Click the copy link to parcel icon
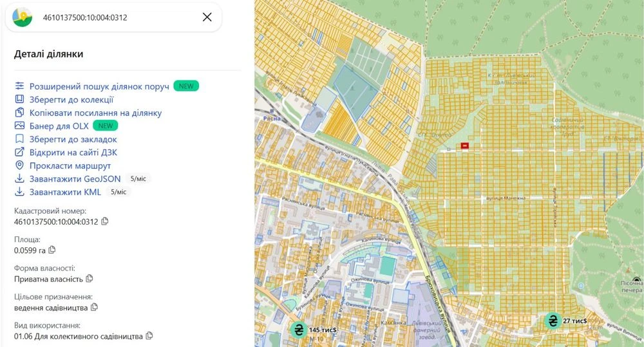The width and height of the screenshot is (644, 347). coord(19,112)
